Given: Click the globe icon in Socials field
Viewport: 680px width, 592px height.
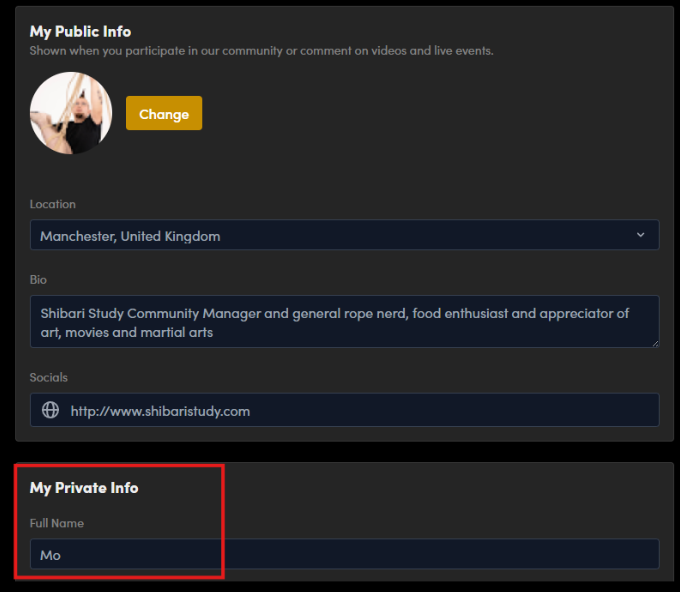Looking at the screenshot, I should (x=50, y=410).
